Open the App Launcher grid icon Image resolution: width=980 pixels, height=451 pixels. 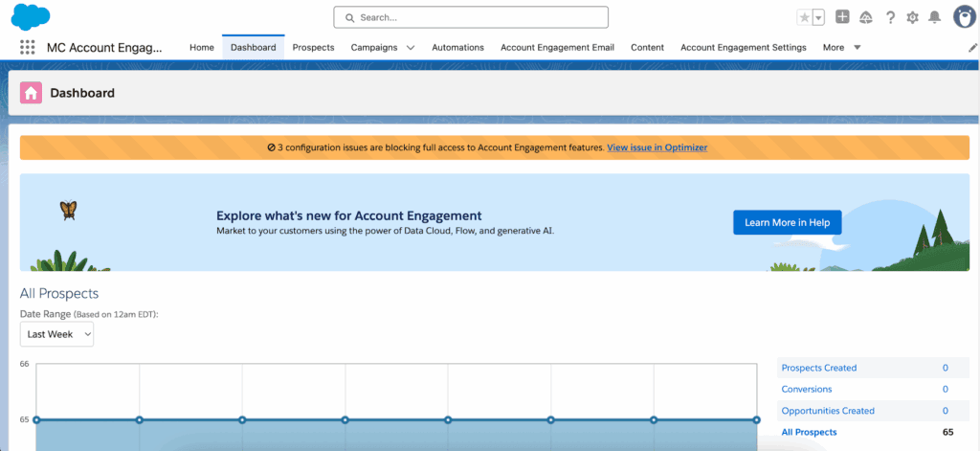click(x=27, y=48)
